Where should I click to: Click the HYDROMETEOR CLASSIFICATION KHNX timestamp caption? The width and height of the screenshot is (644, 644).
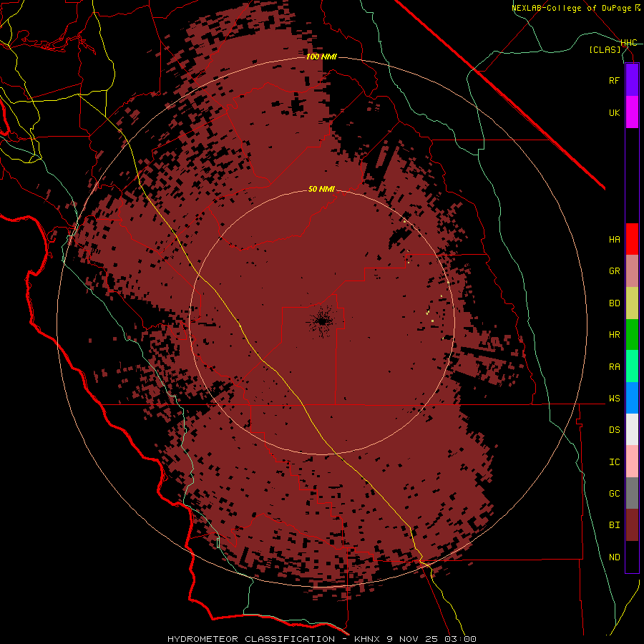click(x=322, y=639)
